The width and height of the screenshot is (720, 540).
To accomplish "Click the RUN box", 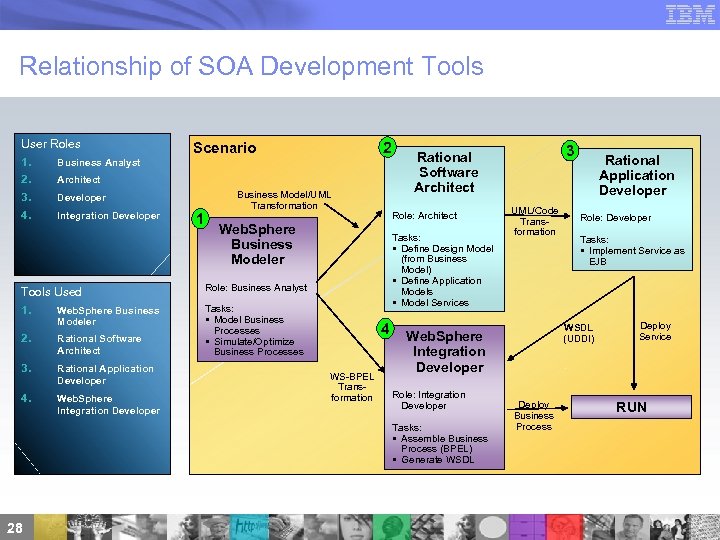I will [x=631, y=407].
